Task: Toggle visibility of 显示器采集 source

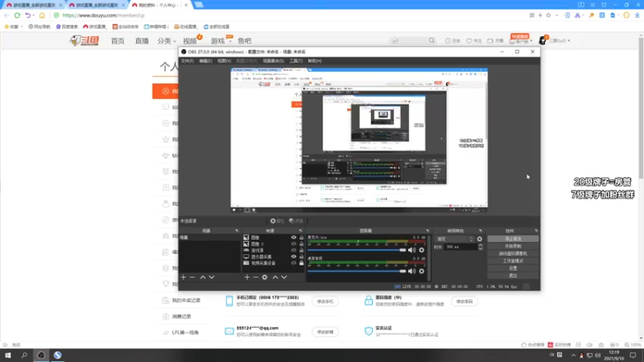Action: pyautogui.click(x=294, y=257)
